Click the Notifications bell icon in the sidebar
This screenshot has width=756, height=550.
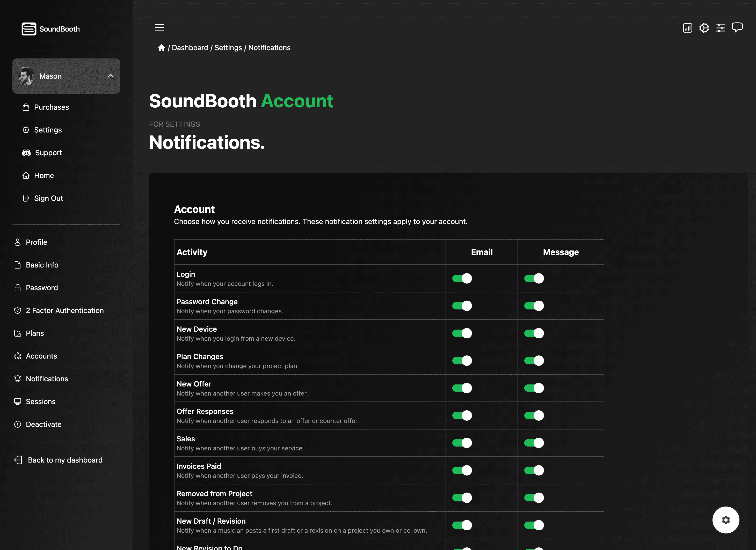(x=18, y=379)
